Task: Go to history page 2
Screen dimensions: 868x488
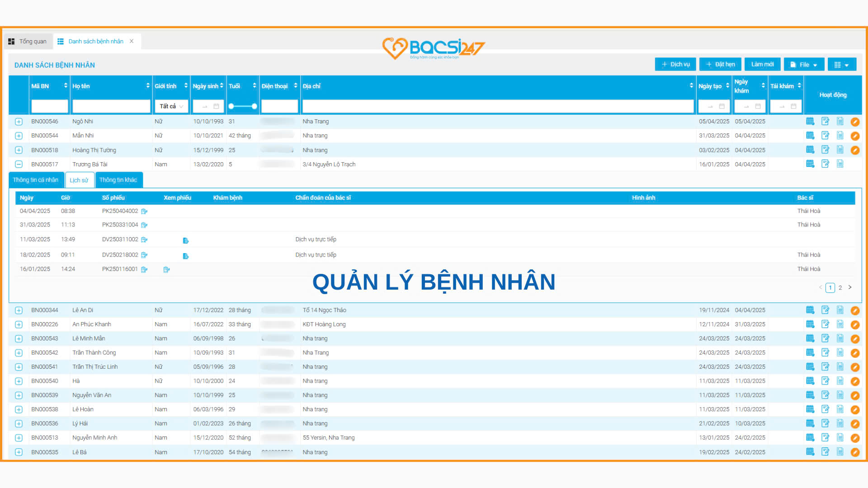Action: point(840,287)
